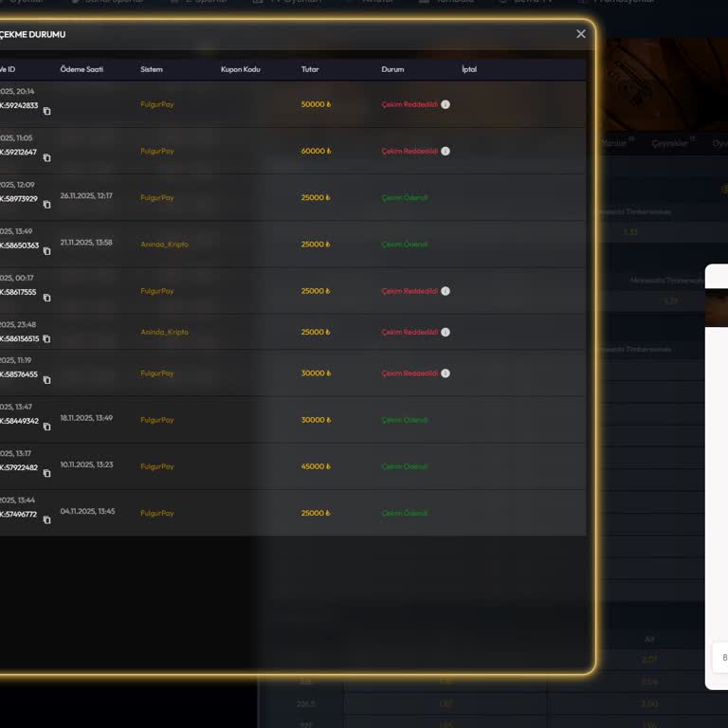Copy ID K:57496772

coord(46,520)
